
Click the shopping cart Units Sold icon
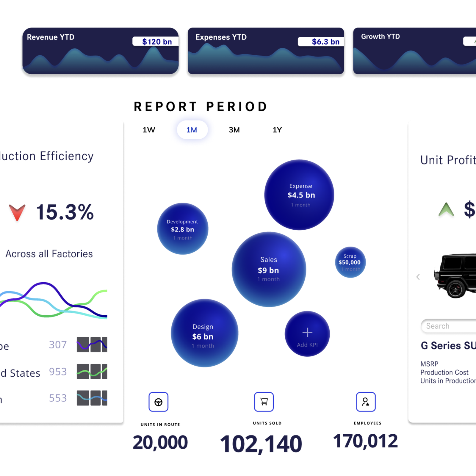(264, 402)
